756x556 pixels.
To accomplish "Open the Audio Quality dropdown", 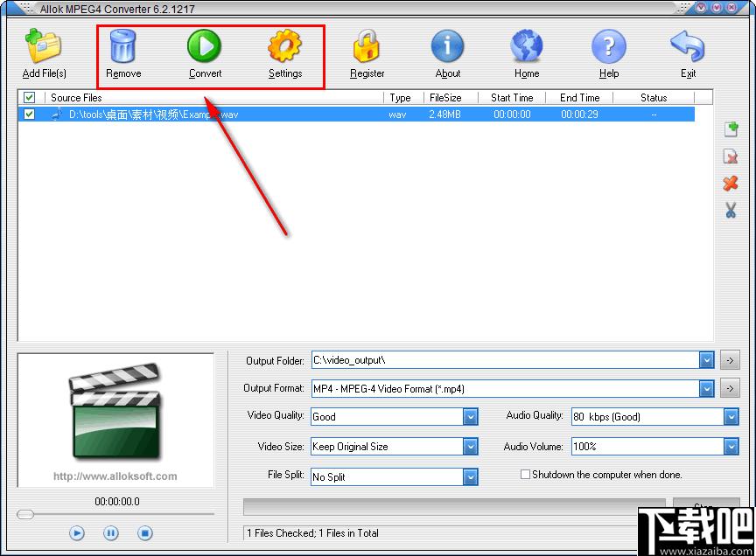I will (x=731, y=417).
